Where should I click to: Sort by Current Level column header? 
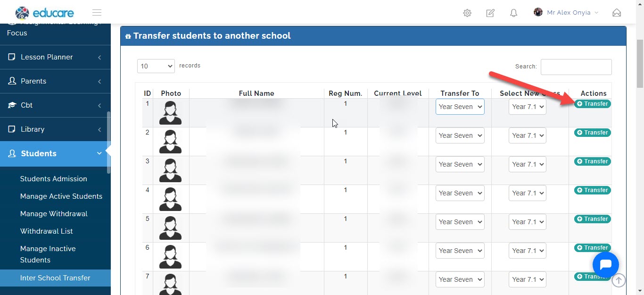click(x=398, y=93)
